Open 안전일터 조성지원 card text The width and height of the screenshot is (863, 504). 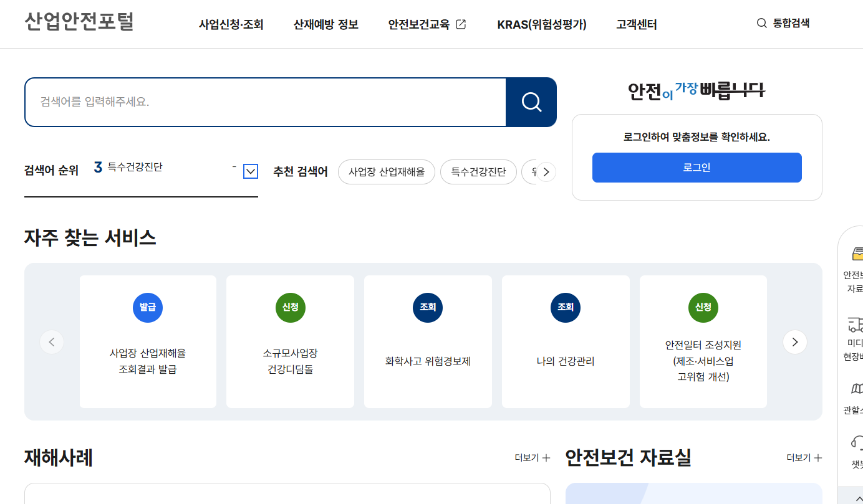point(703,361)
